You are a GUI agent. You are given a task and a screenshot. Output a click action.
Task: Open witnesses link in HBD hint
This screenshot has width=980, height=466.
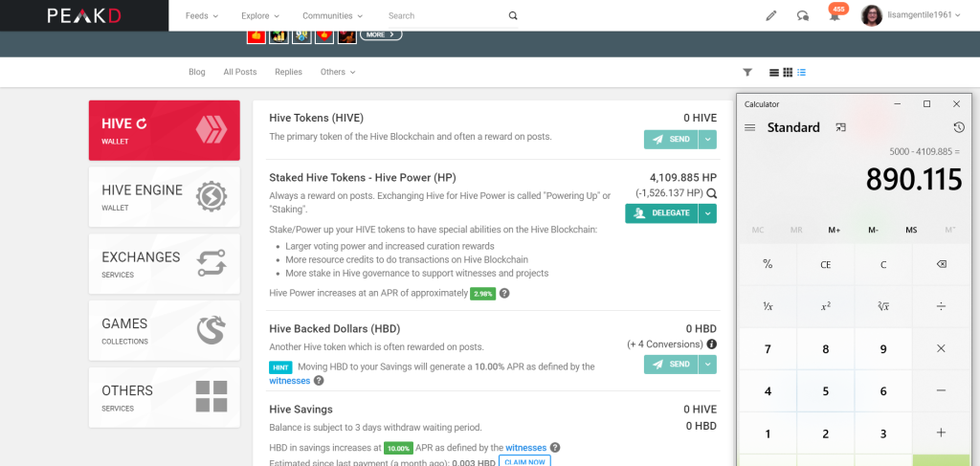click(x=289, y=381)
